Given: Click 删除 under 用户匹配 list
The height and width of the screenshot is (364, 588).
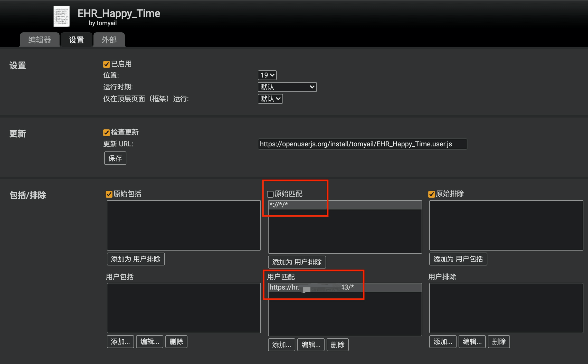Looking at the screenshot, I should 337,345.
